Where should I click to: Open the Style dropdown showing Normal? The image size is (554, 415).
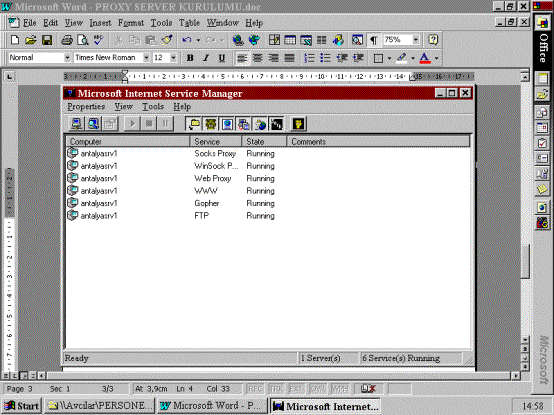click(67, 58)
